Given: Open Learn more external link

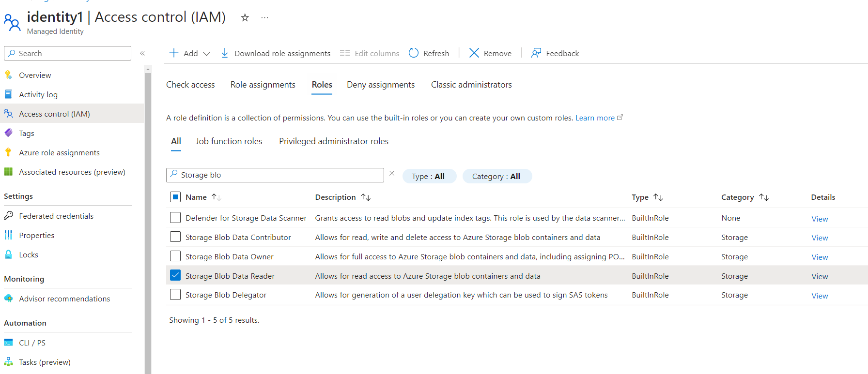Looking at the screenshot, I should [x=599, y=118].
